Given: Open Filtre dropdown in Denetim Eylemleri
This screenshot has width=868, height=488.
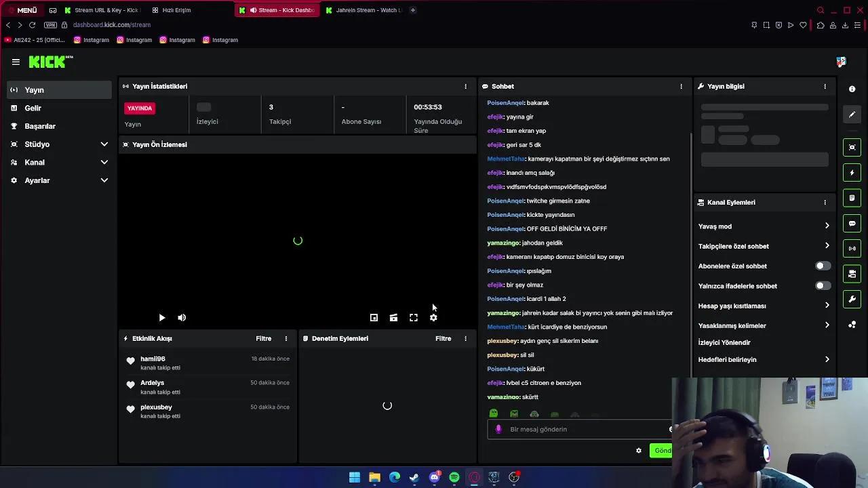Looking at the screenshot, I should click(x=443, y=338).
